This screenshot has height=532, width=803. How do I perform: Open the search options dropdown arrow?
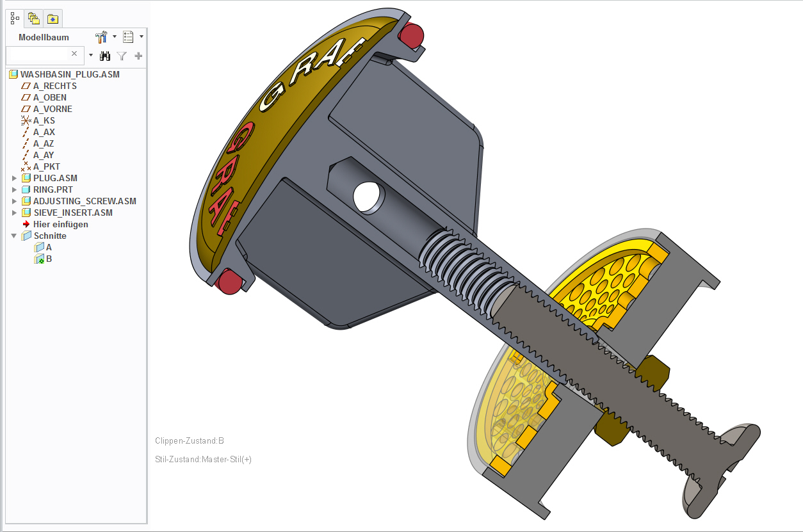pos(91,56)
